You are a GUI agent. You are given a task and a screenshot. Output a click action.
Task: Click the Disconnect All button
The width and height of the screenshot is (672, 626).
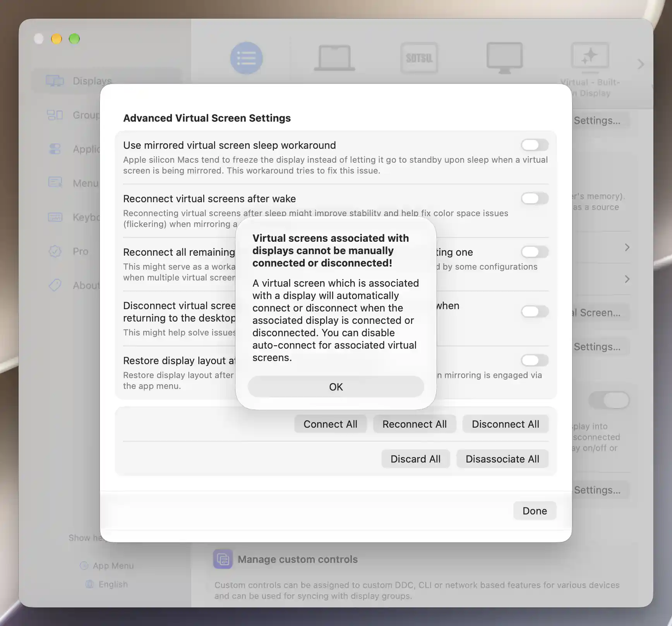505,424
